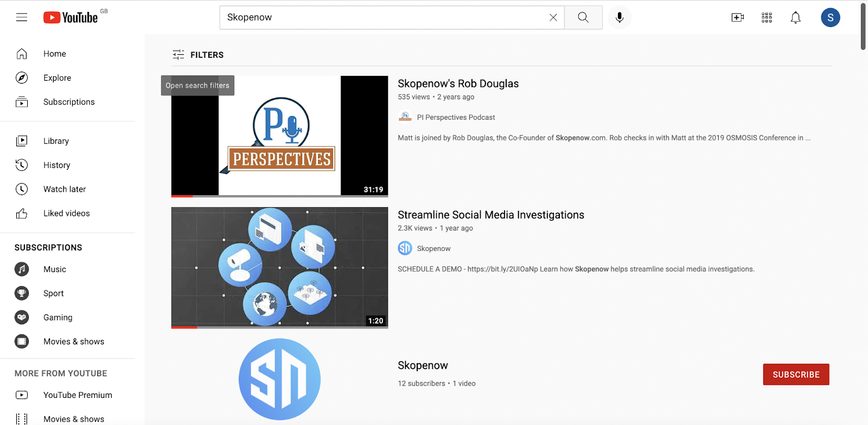Open the hamburger guide menu
Image resolution: width=868 pixels, height=425 pixels.
[22, 17]
